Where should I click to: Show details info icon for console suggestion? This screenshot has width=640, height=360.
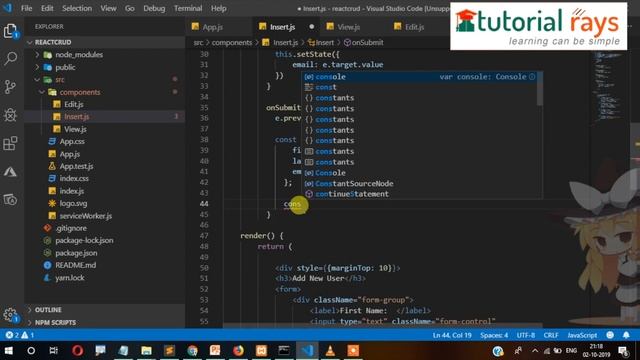[x=532, y=77]
